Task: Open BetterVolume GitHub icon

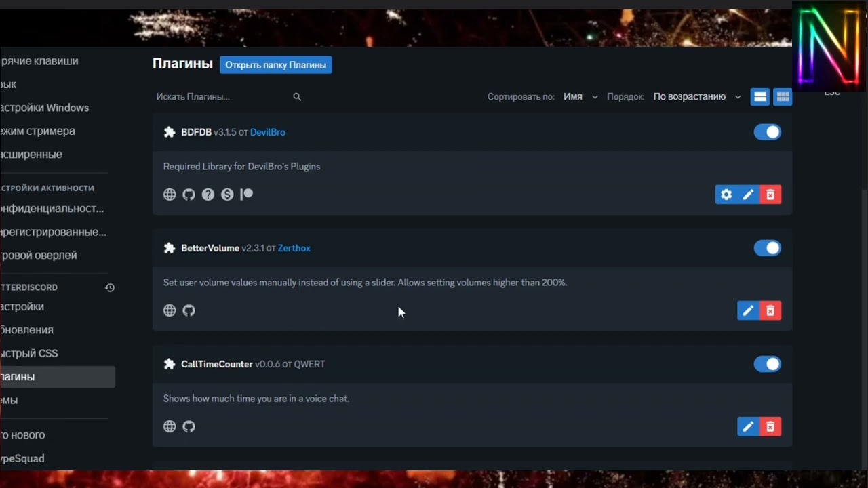Action: (189, 310)
